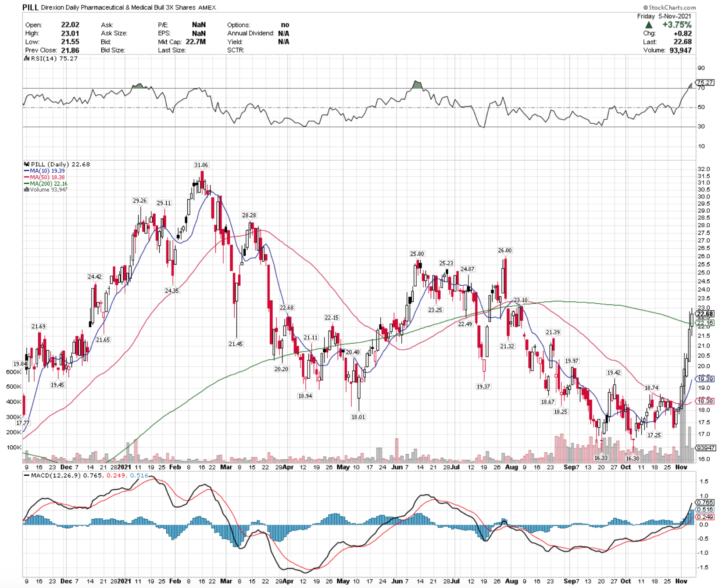This screenshot has height=588, width=722.
Task: Click the 31.86 price peak annotation
Action: tap(201, 165)
